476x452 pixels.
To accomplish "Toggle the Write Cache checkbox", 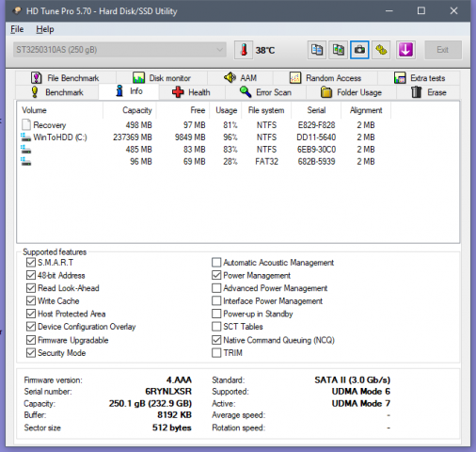I will tap(31, 301).
